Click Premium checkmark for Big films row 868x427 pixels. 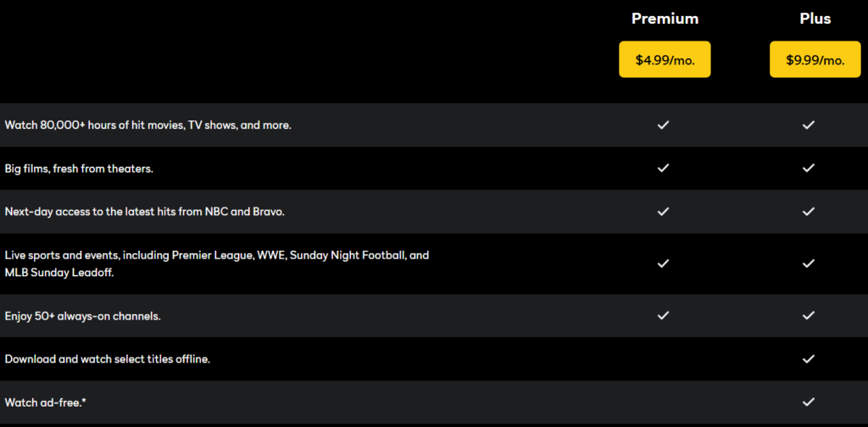coord(664,168)
